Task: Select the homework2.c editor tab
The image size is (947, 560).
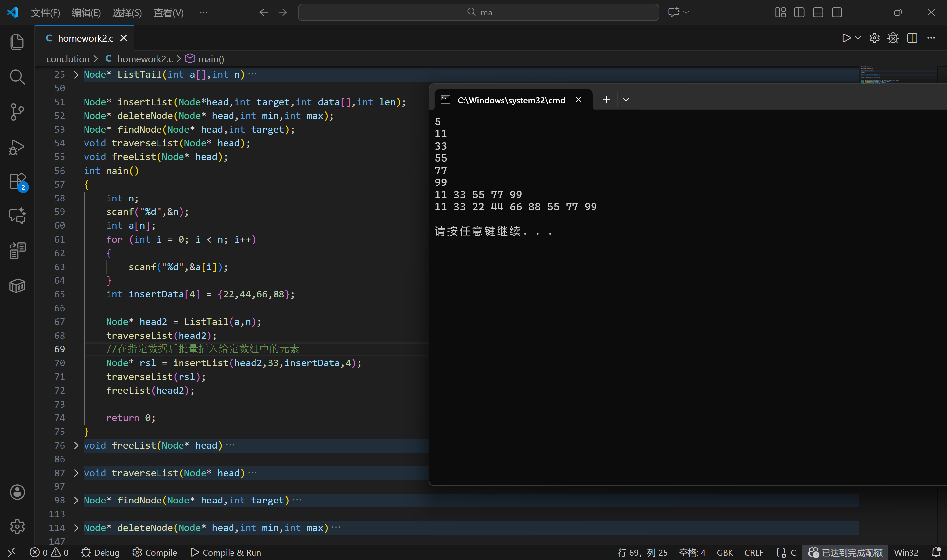Action: pyautogui.click(x=85, y=38)
